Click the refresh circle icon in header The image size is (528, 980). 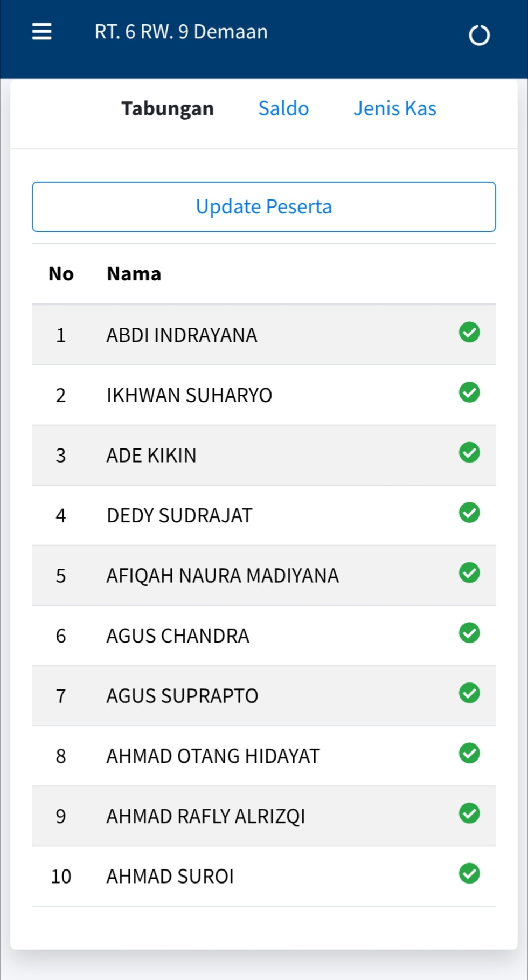pyautogui.click(x=479, y=36)
